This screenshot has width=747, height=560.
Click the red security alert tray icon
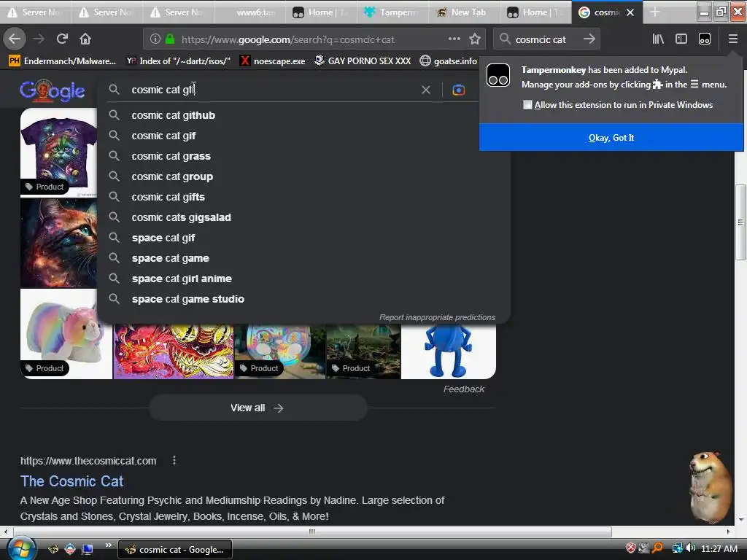[631, 548]
